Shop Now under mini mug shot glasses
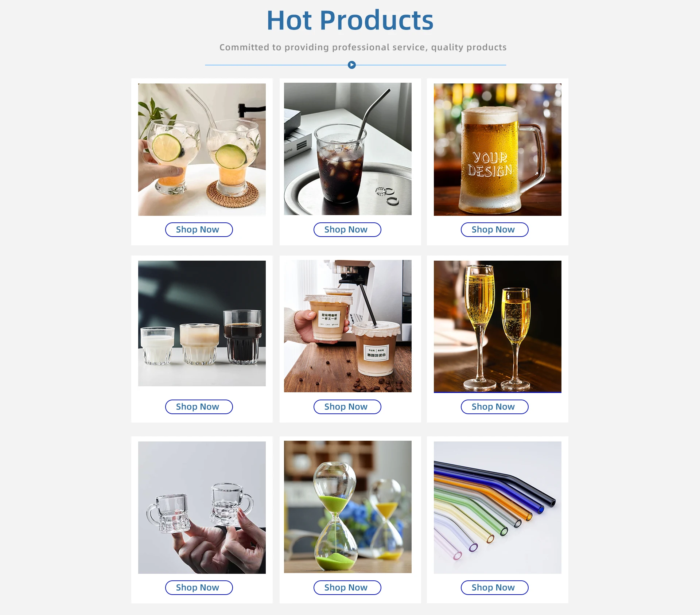Viewport: 700px width, 615px height. (x=199, y=588)
